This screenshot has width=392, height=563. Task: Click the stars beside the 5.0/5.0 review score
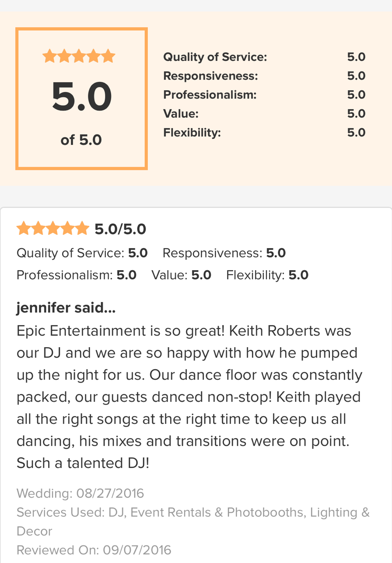tap(52, 229)
